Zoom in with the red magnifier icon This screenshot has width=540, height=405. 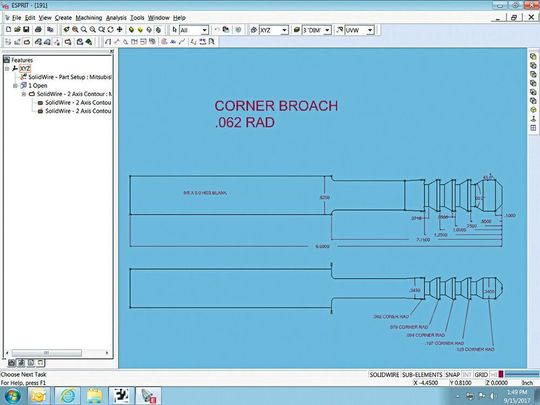click(75, 30)
